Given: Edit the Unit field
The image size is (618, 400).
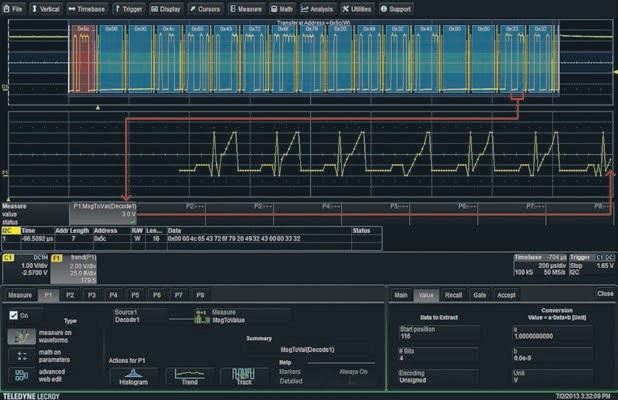Looking at the screenshot, I should tap(552, 377).
